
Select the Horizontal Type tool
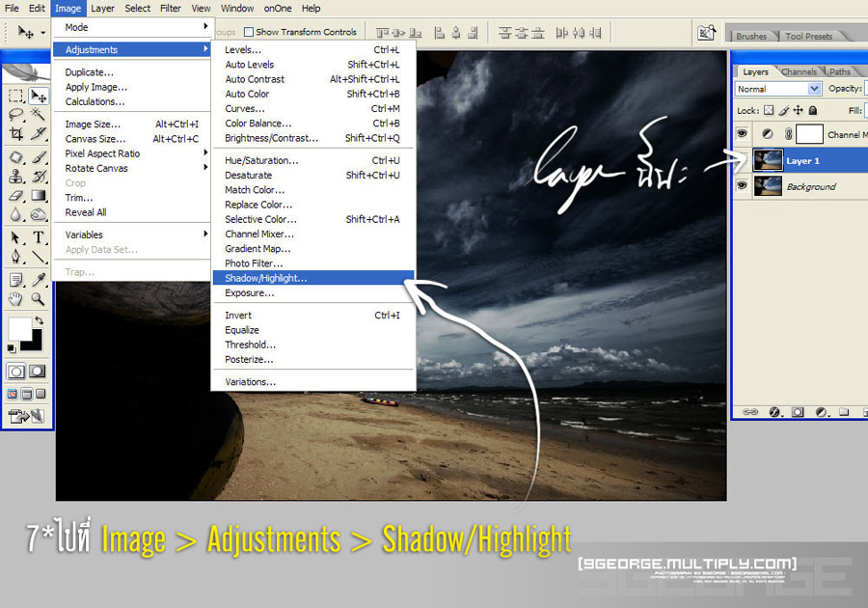(x=39, y=237)
